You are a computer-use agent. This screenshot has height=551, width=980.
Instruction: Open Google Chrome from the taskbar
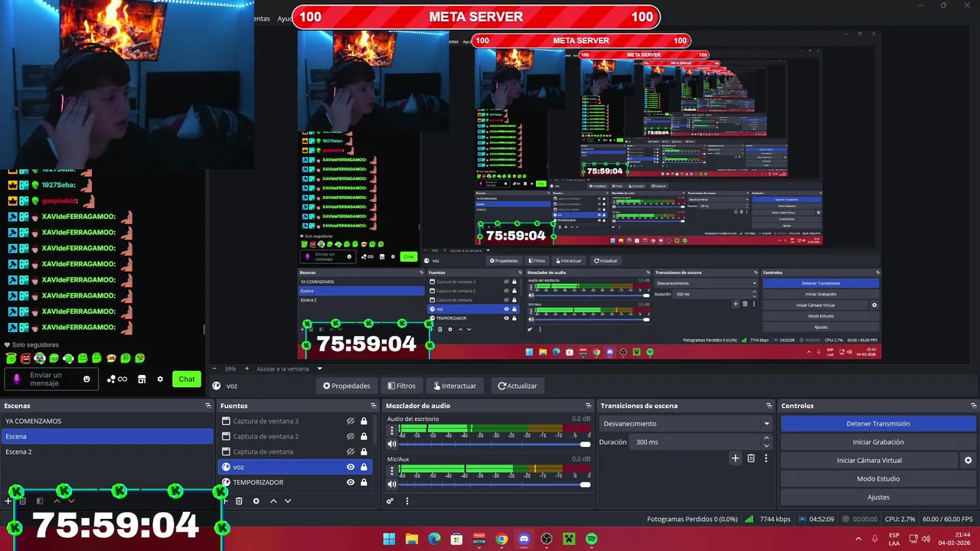(501, 539)
